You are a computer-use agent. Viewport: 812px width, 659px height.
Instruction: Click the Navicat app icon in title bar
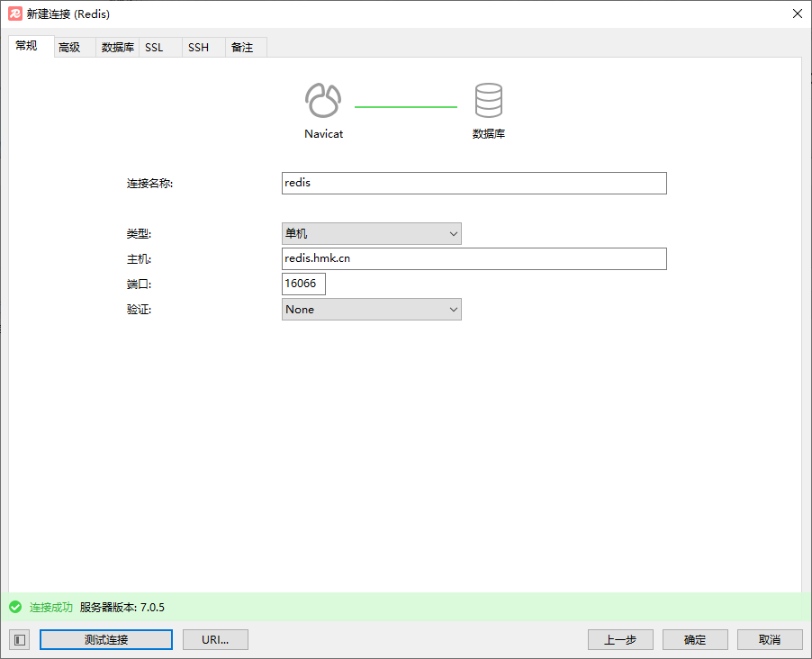(15, 14)
